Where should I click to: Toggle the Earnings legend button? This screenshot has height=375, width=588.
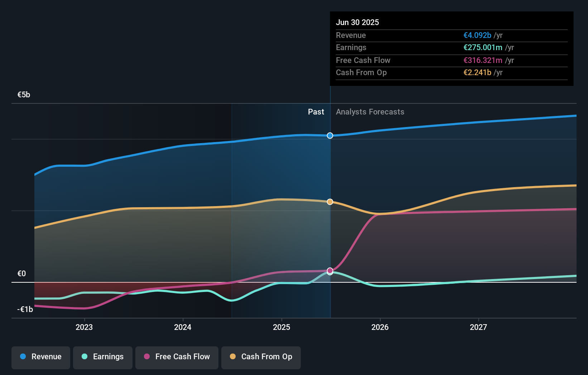coord(103,357)
